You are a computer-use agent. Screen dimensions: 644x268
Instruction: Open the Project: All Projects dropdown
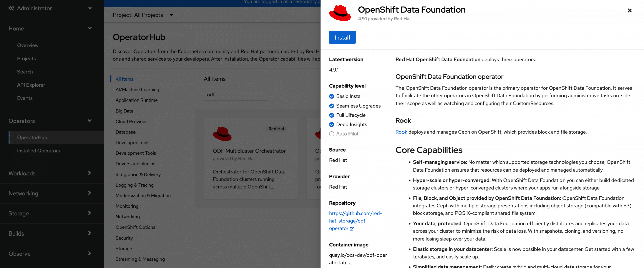pos(143,15)
